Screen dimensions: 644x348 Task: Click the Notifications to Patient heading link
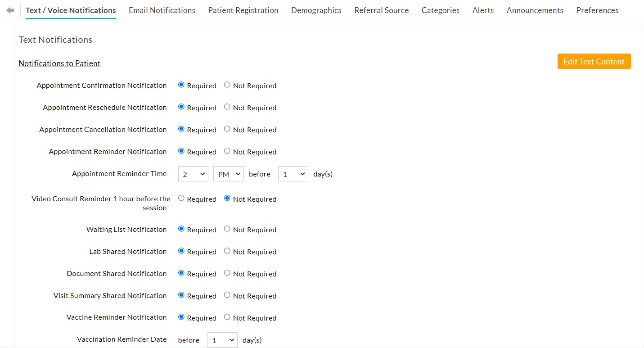pos(59,63)
